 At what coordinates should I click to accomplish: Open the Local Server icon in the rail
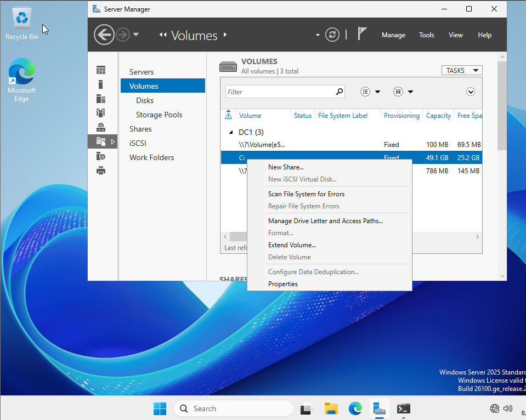click(100, 84)
